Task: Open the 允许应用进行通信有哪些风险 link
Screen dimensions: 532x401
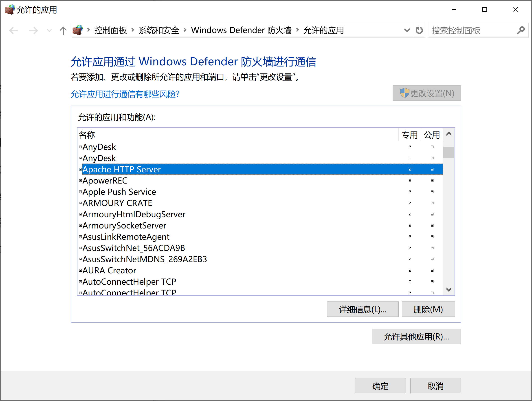Action: coord(125,94)
